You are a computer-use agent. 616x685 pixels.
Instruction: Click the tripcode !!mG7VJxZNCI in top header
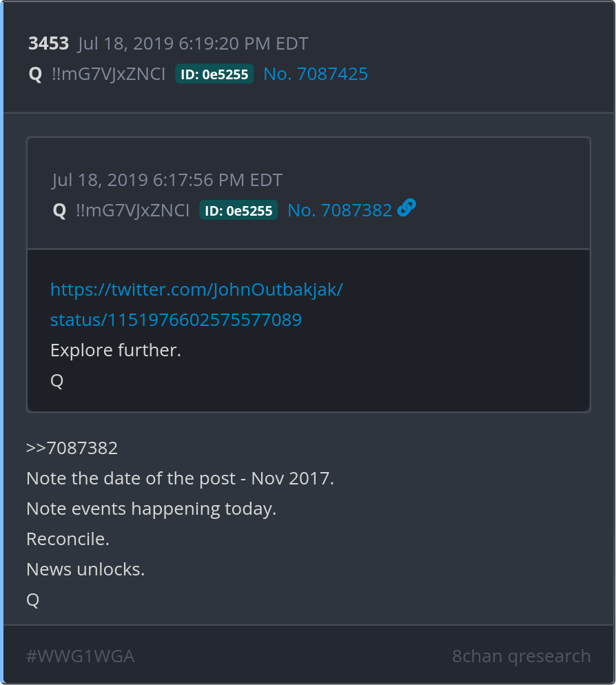(108, 74)
